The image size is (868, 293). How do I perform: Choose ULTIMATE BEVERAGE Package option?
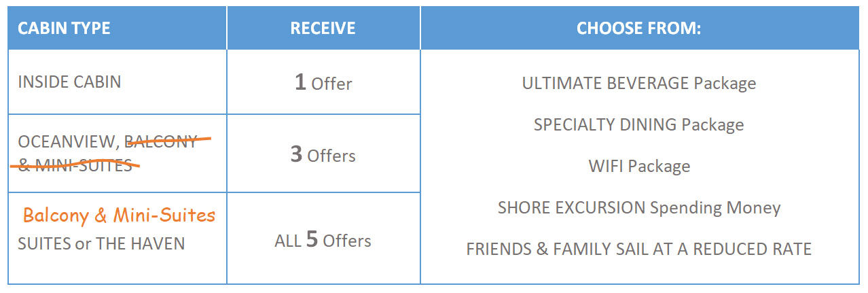coord(639,84)
